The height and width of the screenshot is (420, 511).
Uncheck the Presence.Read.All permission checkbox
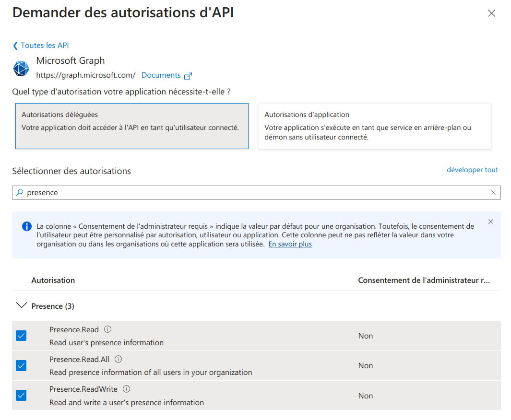21,366
